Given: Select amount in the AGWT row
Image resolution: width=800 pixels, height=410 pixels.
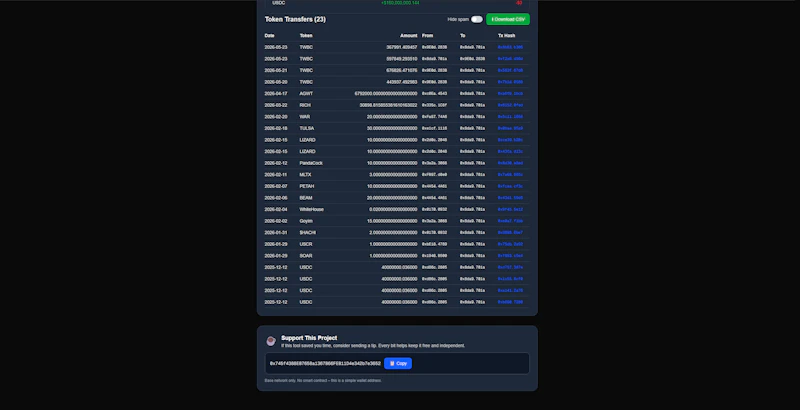Looking at the screenshot, I should (x=386, y=94).
